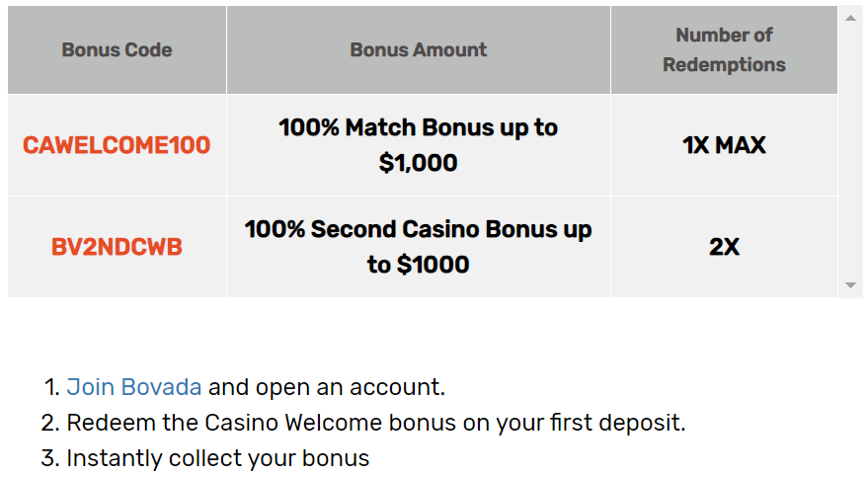Click the word Redemptions in the header

(724, 65)
